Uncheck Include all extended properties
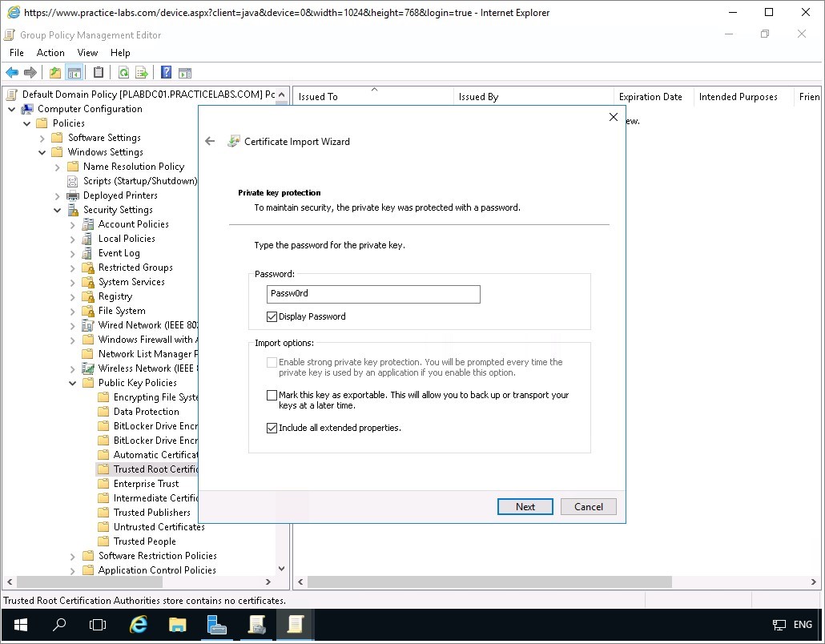Viewport: 825px width, 644px height. click(272, 429)
